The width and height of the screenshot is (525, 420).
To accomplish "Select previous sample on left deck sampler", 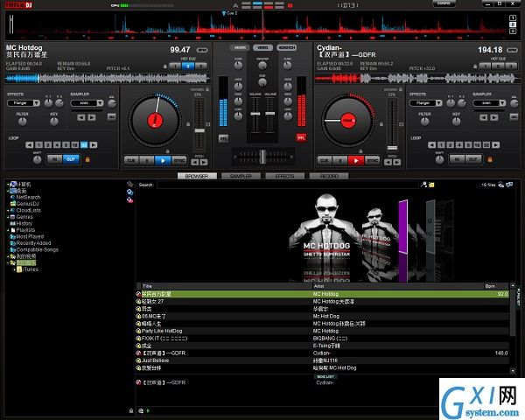I will [81, 117].
